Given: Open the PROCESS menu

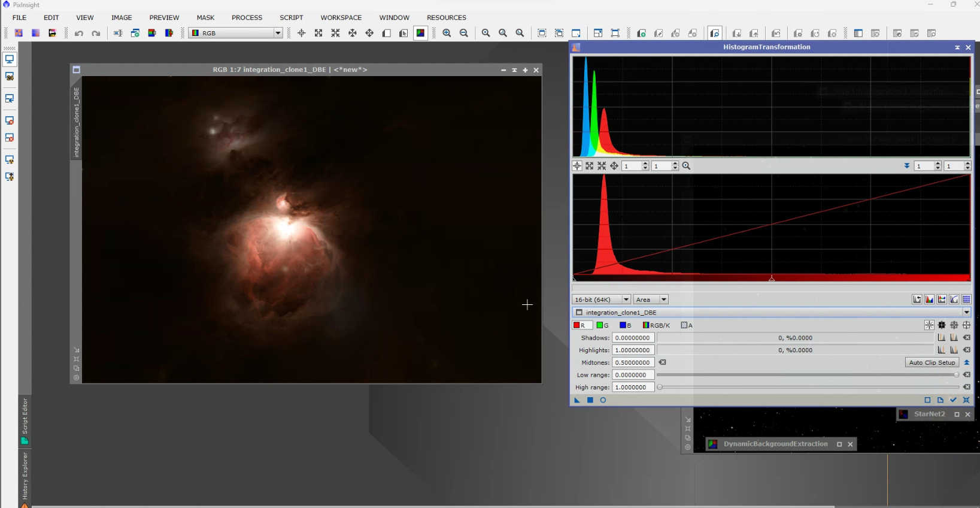Looking at the screenshot, I should [247, 17].
